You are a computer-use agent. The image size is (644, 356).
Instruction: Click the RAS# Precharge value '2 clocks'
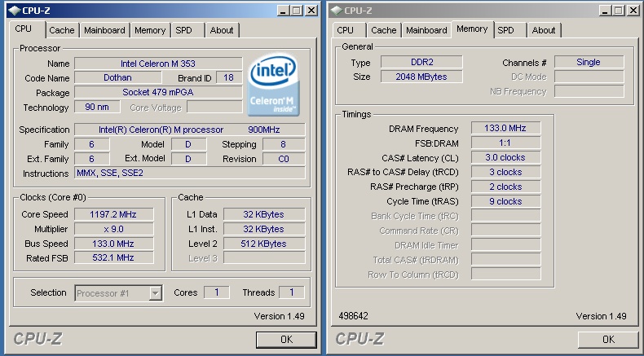click(x=505, y=187)
